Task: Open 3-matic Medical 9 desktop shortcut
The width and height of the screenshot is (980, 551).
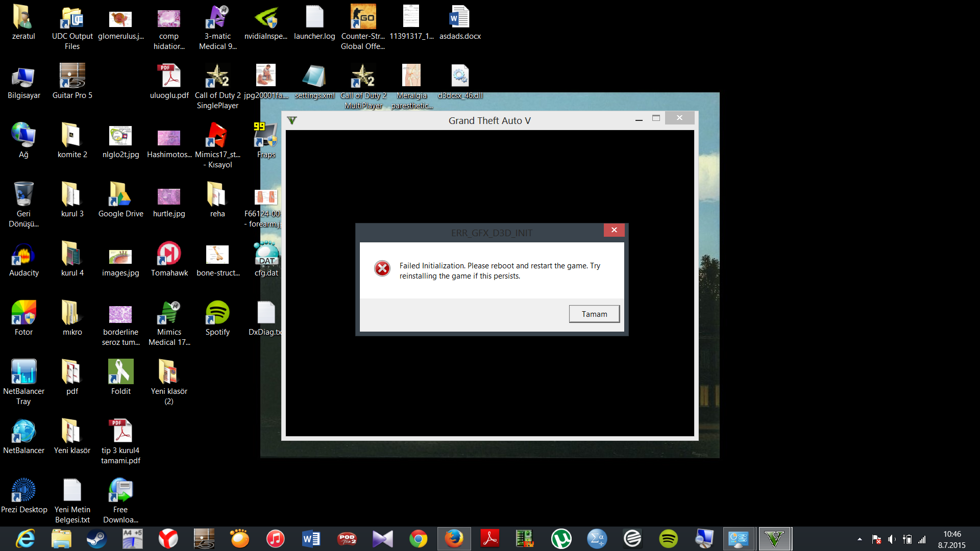Action: (217, 28)
